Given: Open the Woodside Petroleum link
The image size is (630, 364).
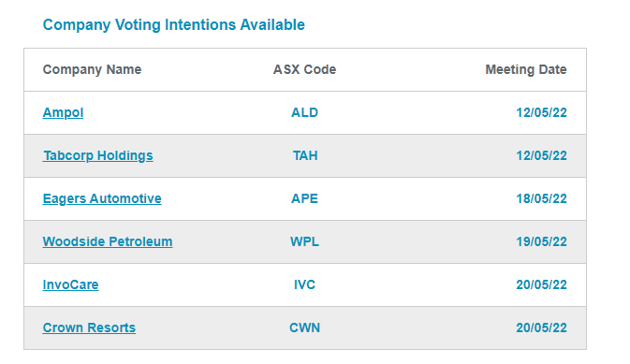Looking at the screenshot, I should 108,241.
